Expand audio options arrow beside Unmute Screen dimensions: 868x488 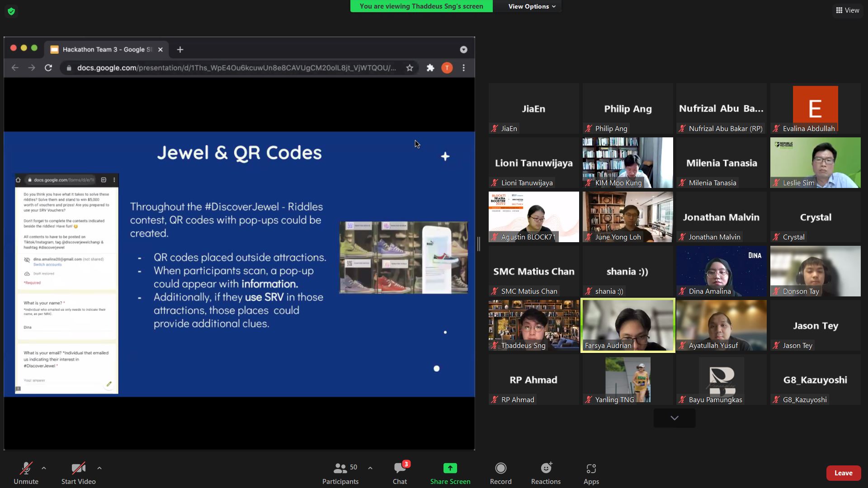click(x=44, y=468)
